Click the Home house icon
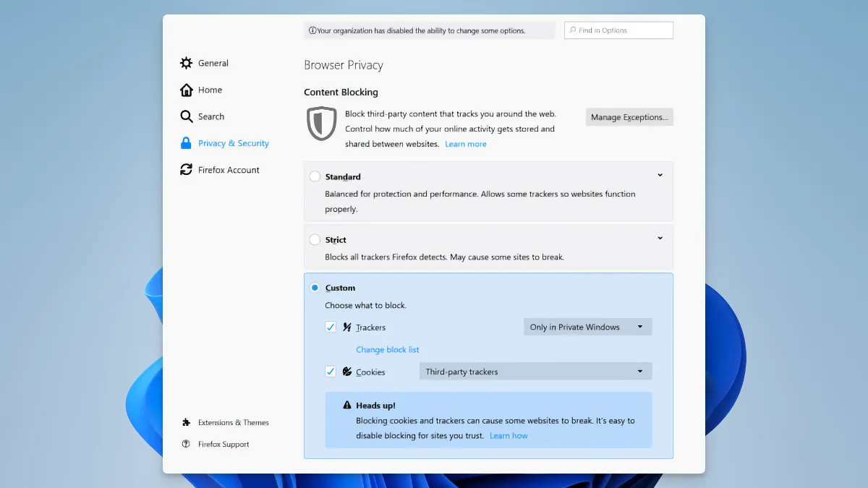Image resolution: width=868 pixels, height=488 pixels. click(186, 90)
